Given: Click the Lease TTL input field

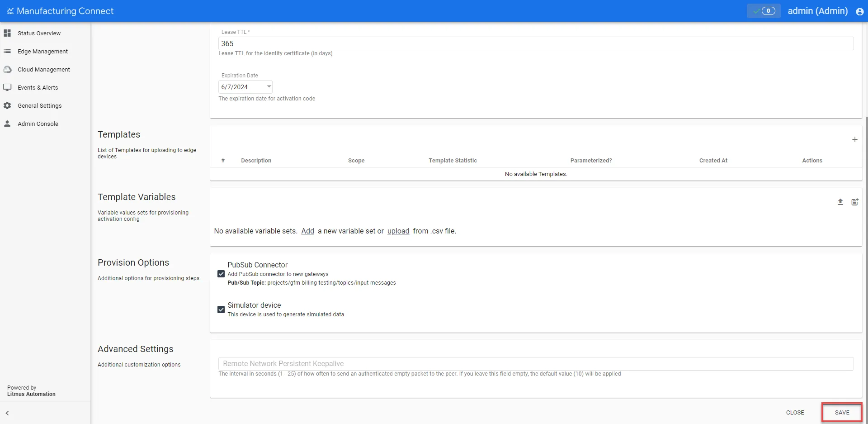Looking at the screenshot, I should [x=536, y=43].
